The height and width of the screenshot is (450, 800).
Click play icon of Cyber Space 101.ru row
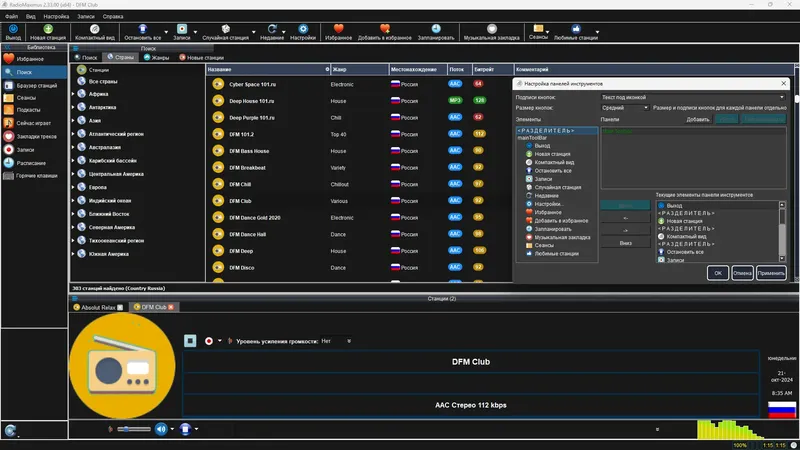[218, 84]
